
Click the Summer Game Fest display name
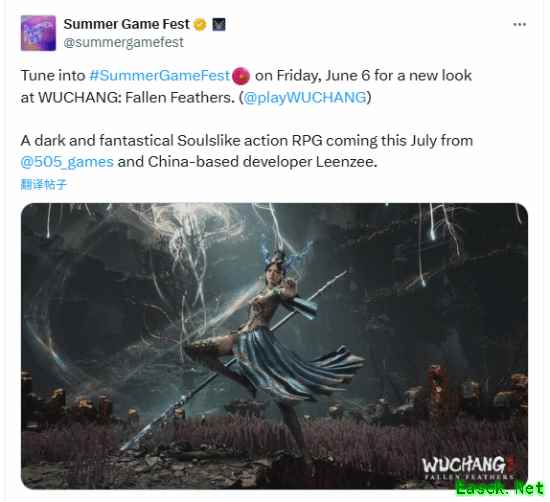point(126,24)
